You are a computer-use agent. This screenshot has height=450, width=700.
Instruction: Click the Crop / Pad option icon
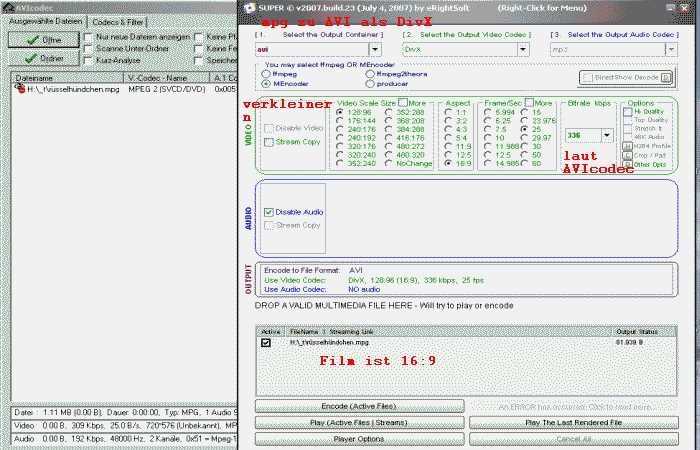627,156
